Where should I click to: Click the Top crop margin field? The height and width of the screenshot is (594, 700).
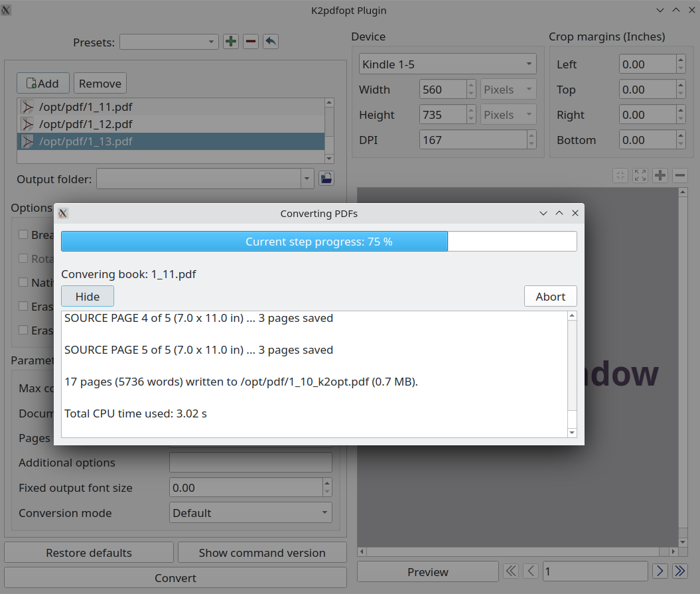(648, 90)
